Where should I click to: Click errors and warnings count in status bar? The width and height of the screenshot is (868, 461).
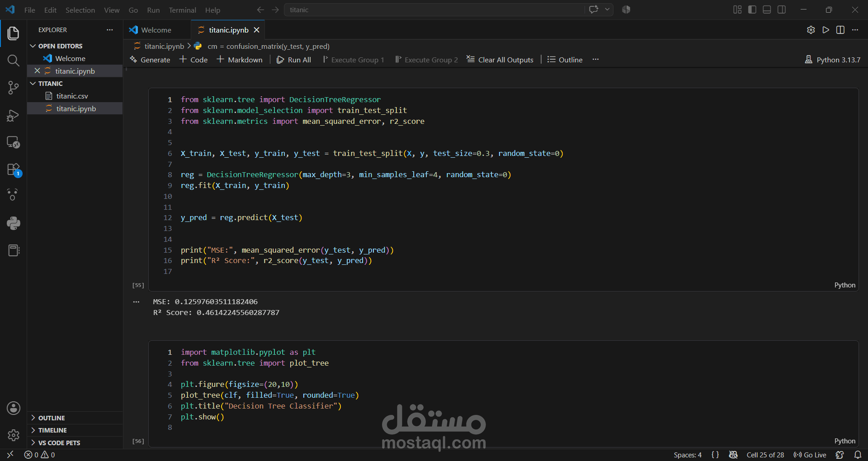pyautogui.click(x=40, y=455)
